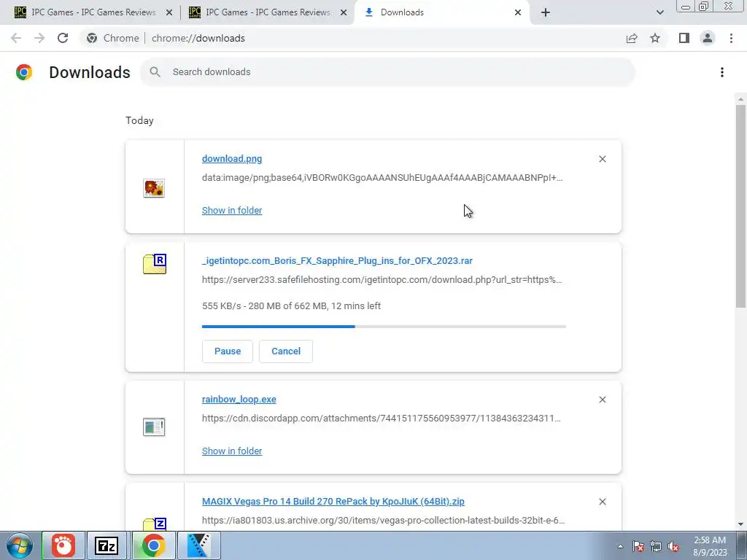Image resolution: width=747 pixels, height=560 pixels.
Task: Open the Chrome side panel
Action: tap(684, 38)
